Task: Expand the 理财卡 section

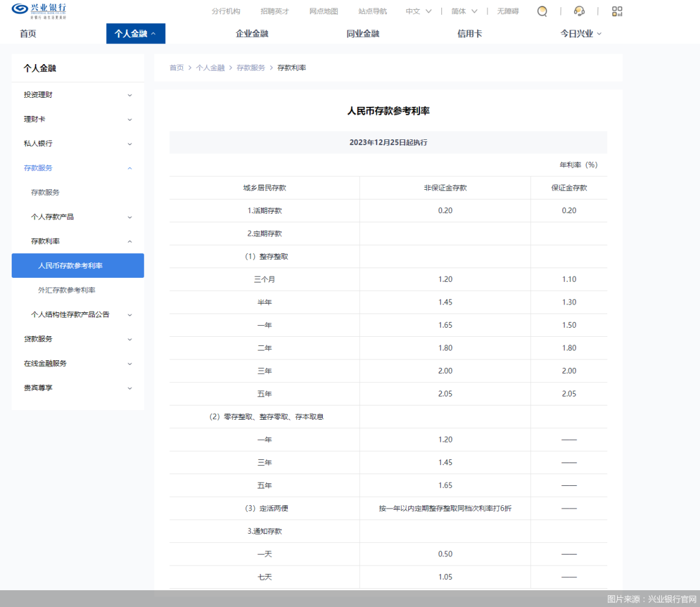Action: [78, 119]
